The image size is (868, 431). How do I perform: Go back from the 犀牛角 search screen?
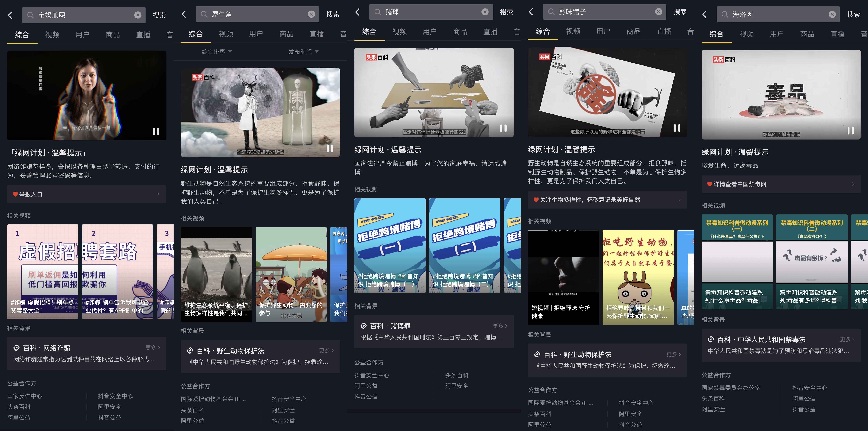[184, 14]
